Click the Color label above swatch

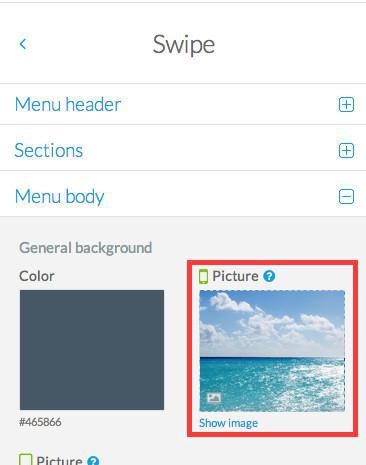[37, 276]
